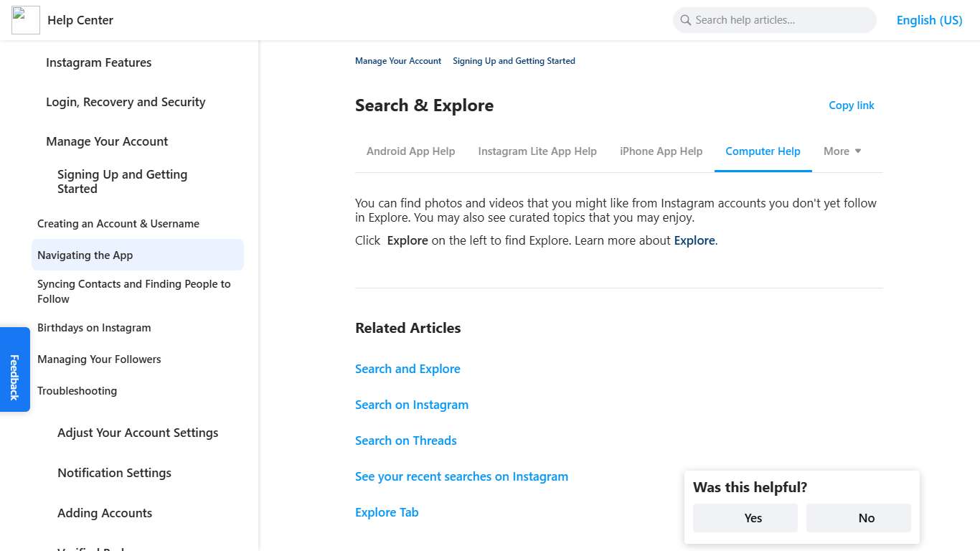Click Yes on the helpfulness survey

pyautogui.click(x=745, y=517)
